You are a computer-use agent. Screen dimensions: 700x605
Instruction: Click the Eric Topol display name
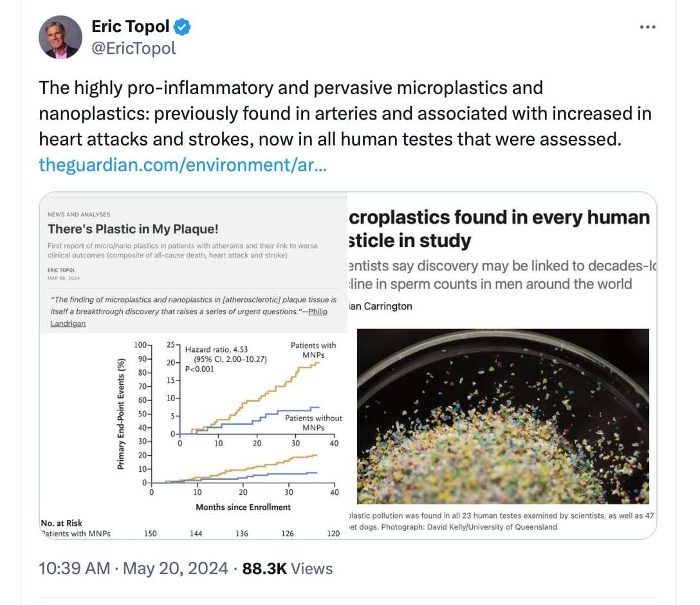[131, 26]
